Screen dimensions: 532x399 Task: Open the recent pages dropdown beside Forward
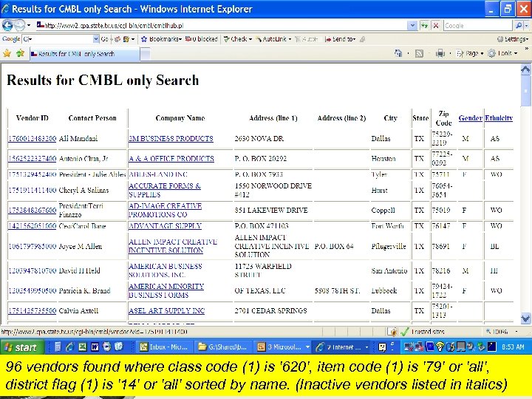tap(29, 25)
